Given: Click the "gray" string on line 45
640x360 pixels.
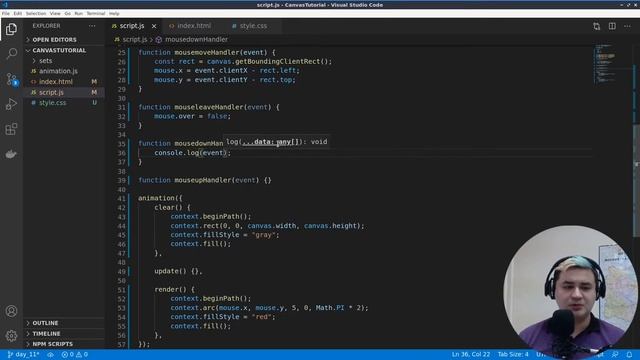Looking at the screenshot, I should (x=264, y=235).
